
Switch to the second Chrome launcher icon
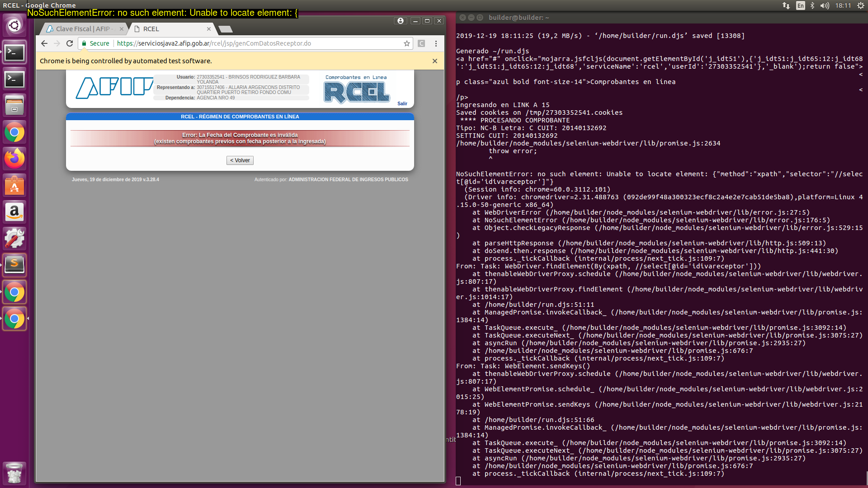(14, 292)
